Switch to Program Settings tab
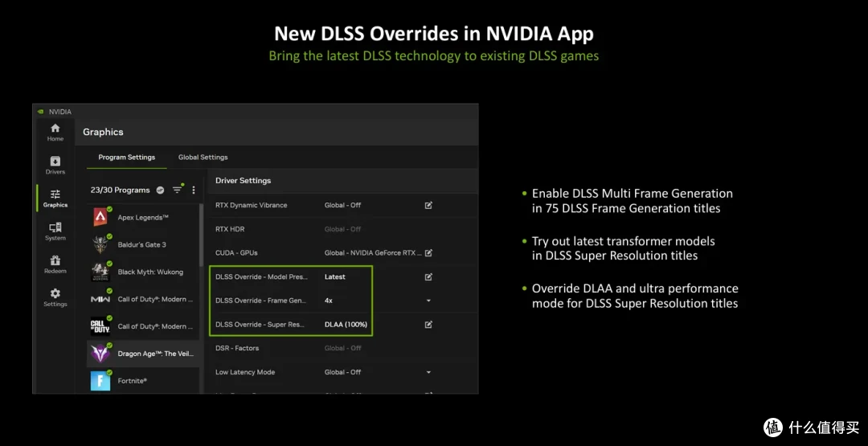Image resolution: width=868 pixels, height=446 pixels. click(x=127, y=158)
